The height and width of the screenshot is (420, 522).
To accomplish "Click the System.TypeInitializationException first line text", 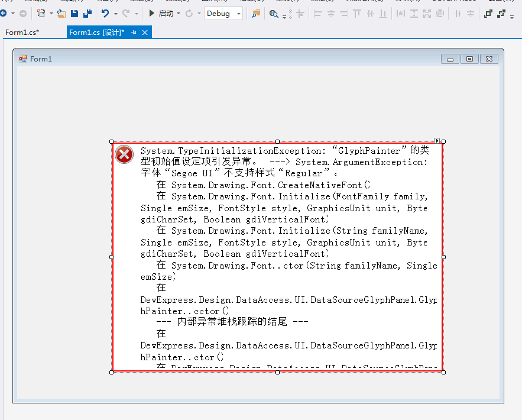I will pos(285,150).
